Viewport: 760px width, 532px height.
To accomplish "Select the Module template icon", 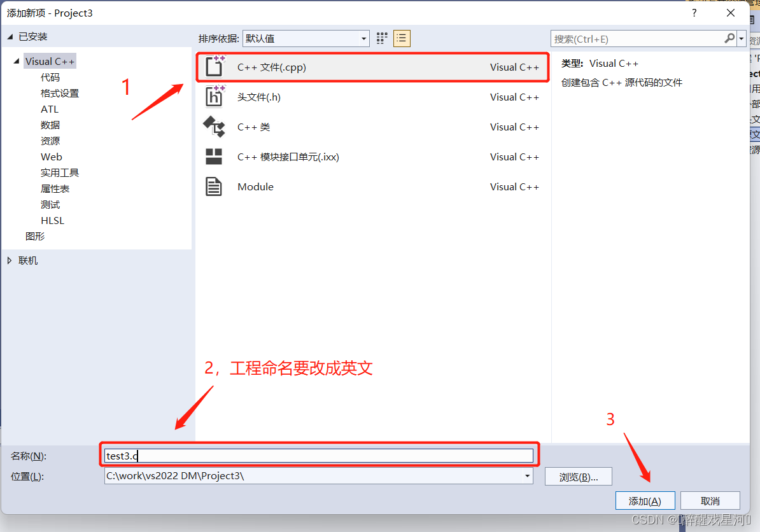I will [x=214, y=186].
